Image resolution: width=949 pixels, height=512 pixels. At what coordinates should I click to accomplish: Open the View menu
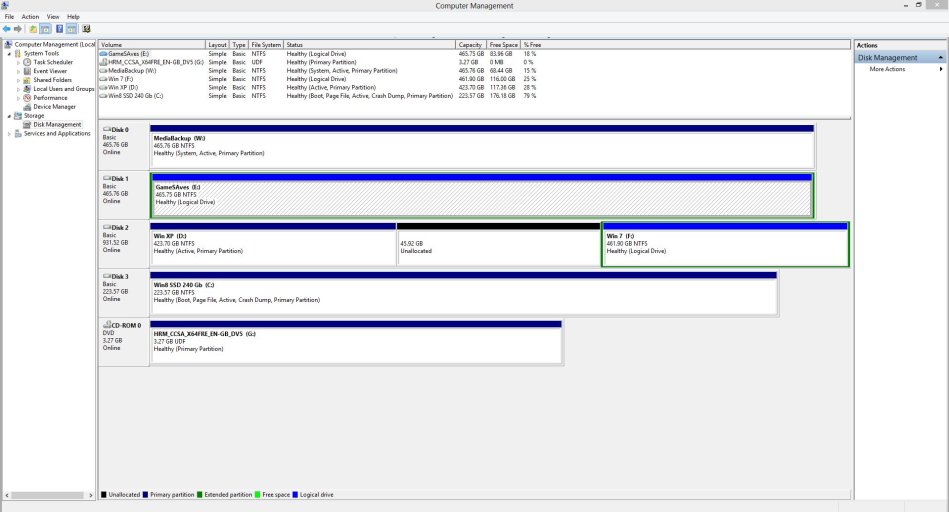coord(53,17)
